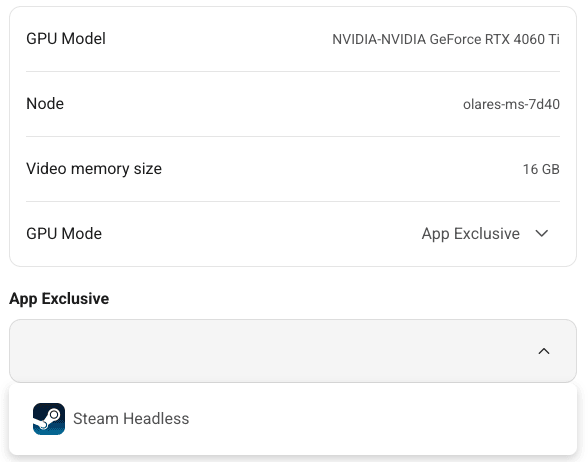Click the GPU Mode label
588x462 pixels.
pyautogui.click(x=64, y=234)
